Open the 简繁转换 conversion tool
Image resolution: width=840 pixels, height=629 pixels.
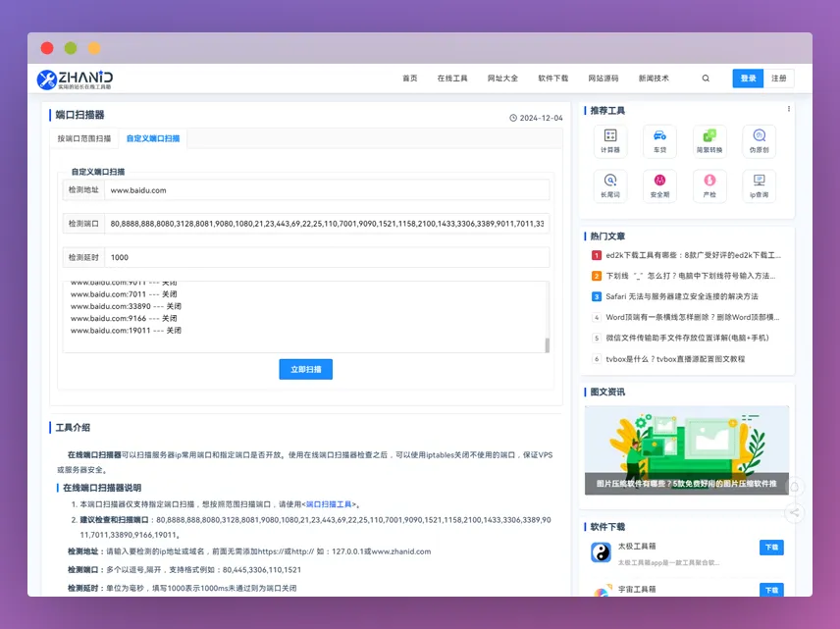[709, 139]
